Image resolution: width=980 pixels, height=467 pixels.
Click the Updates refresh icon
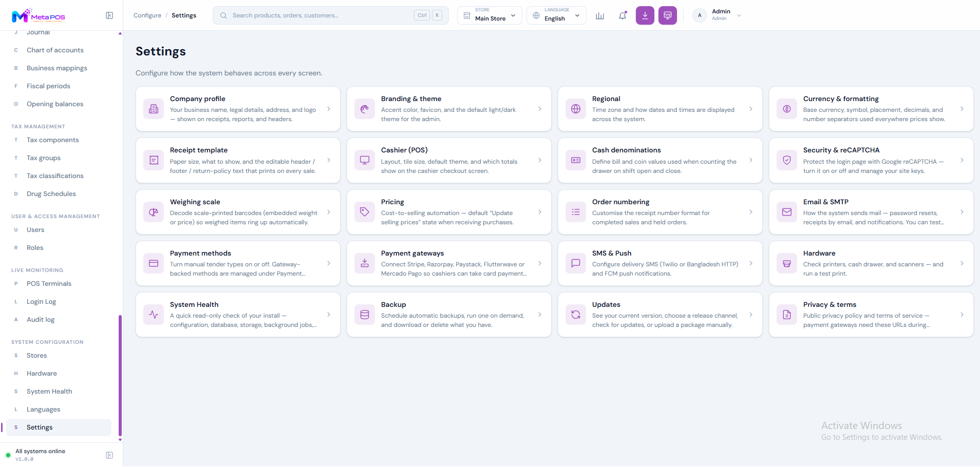point(576,315)
